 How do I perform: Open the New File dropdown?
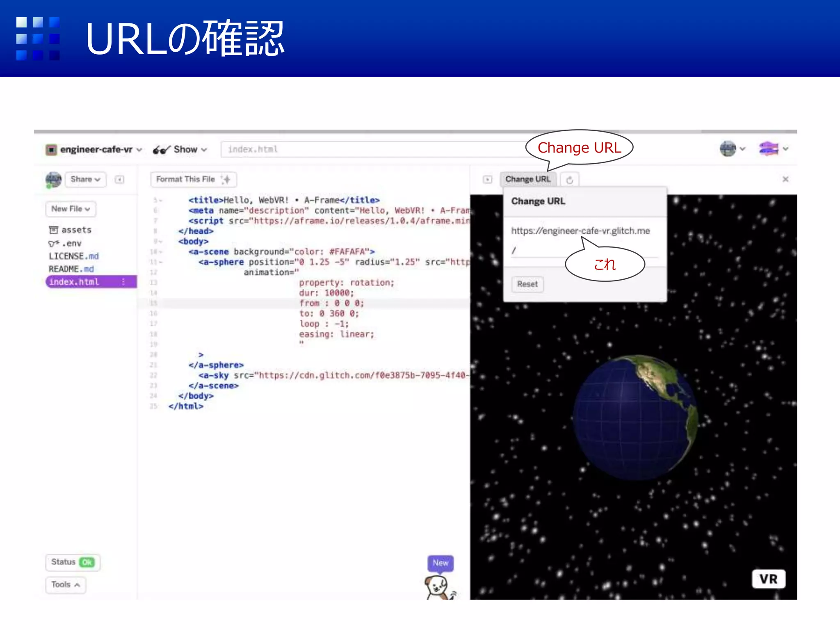tap(71, 209)
